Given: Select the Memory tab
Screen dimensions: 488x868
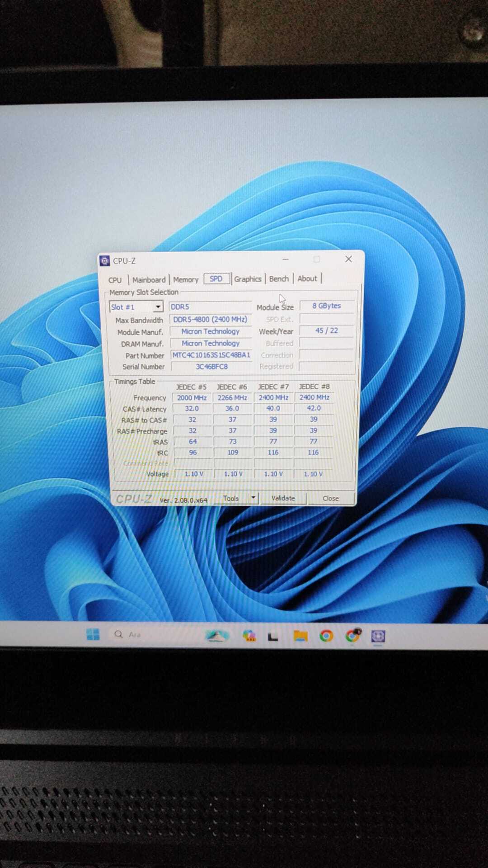Looking at the screenshot, I should coord(186,279).
